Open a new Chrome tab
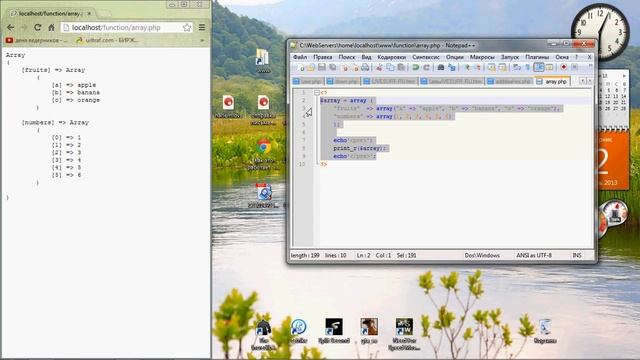The image size is (640, 360). [103, 14]
